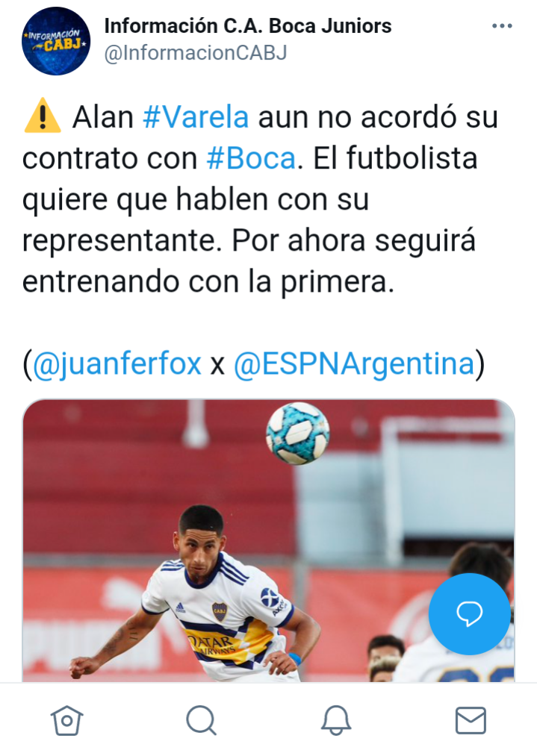Click the @InformacionCABJ handle
This screenshot has height=756, width=537.
point(196,53)
